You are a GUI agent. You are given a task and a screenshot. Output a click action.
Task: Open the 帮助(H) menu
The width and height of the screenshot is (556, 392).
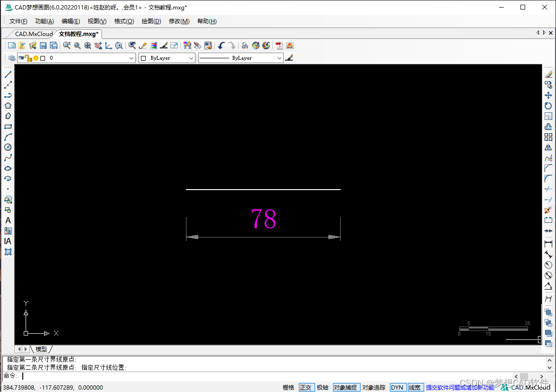pyautogui.click(x=207, y=21)
